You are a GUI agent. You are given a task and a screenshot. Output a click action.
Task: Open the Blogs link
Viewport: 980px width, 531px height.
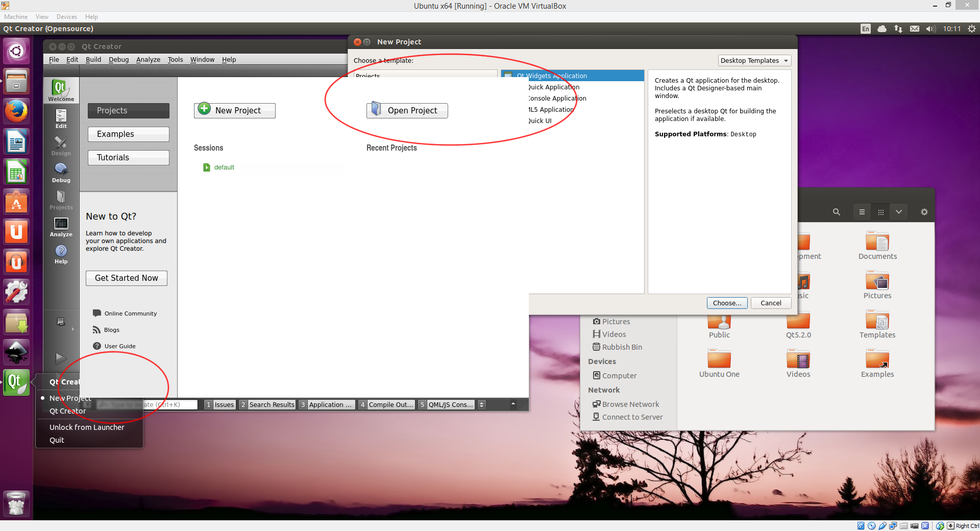(106, 330)
